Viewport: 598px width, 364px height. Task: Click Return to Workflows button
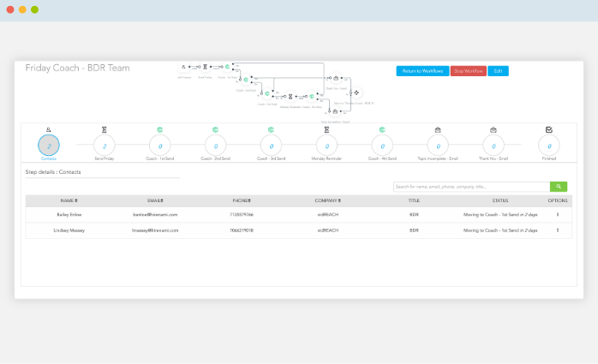click(422, 71)
